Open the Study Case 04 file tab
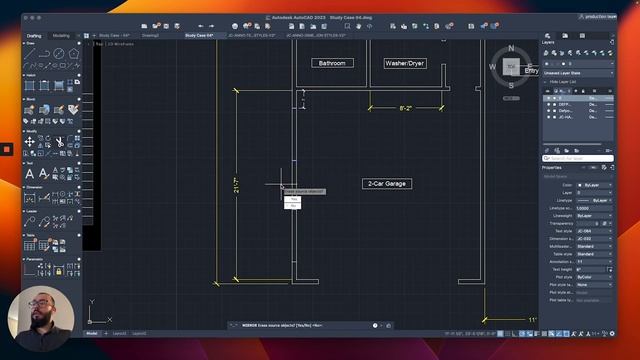The image size is (640, 360). pos(199,36)
